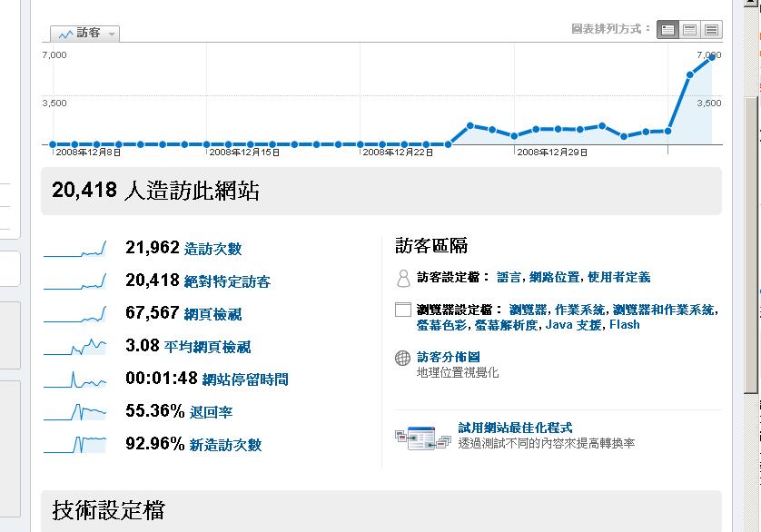Switch to the middle chart layout icon
The image size is (761, 532).
pyautogui.click(x=690, y=29)
